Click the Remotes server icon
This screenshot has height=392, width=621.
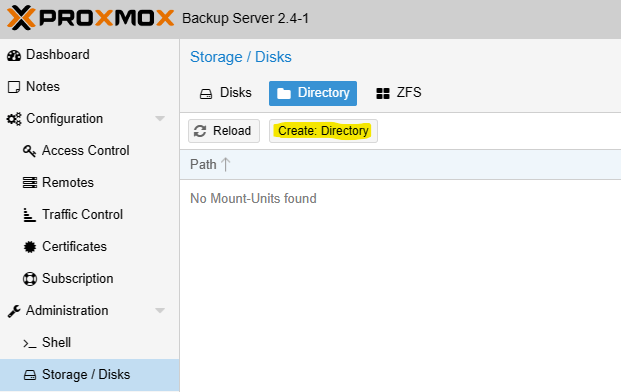30,183
